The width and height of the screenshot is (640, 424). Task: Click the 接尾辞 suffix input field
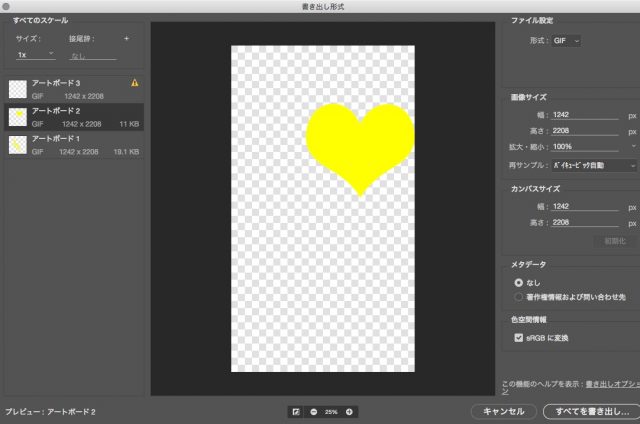click(92, 56)
